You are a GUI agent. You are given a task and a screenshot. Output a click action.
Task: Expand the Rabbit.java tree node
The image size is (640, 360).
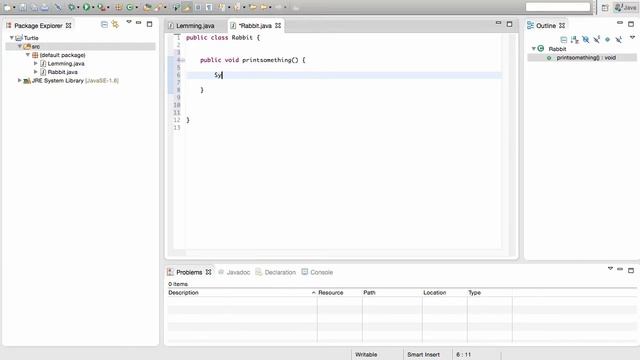[36, 72]
